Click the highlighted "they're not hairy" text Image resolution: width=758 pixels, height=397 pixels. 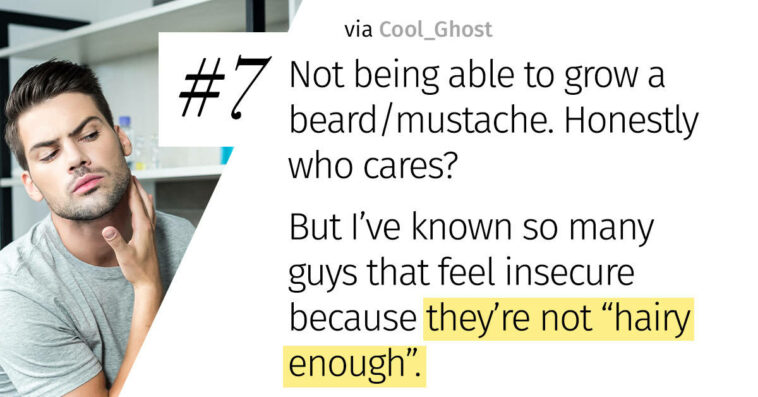click(x=559, y=319)
